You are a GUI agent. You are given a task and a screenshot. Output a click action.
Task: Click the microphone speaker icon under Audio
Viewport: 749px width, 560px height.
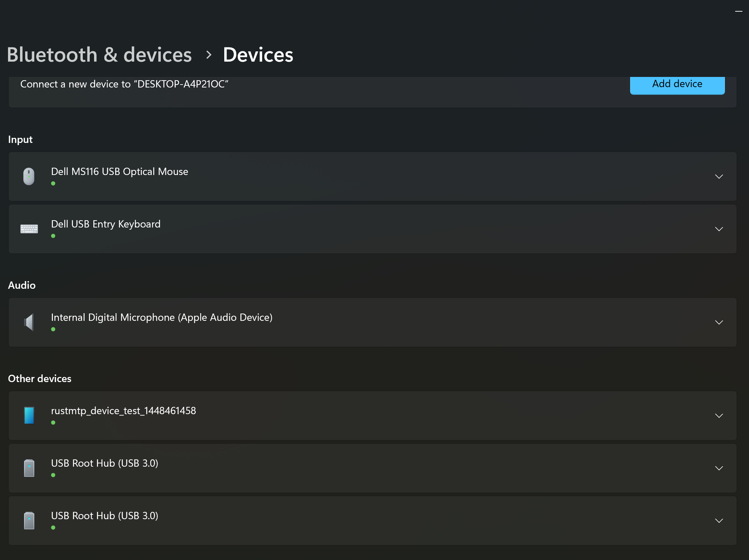pyautogui.click(x=29, y=322)
